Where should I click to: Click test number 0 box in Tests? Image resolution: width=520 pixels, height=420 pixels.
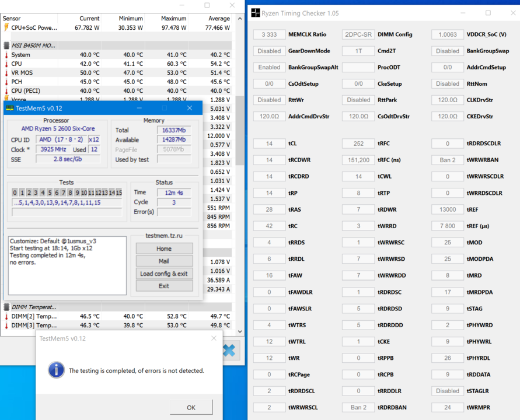click(x=15, y=192)
